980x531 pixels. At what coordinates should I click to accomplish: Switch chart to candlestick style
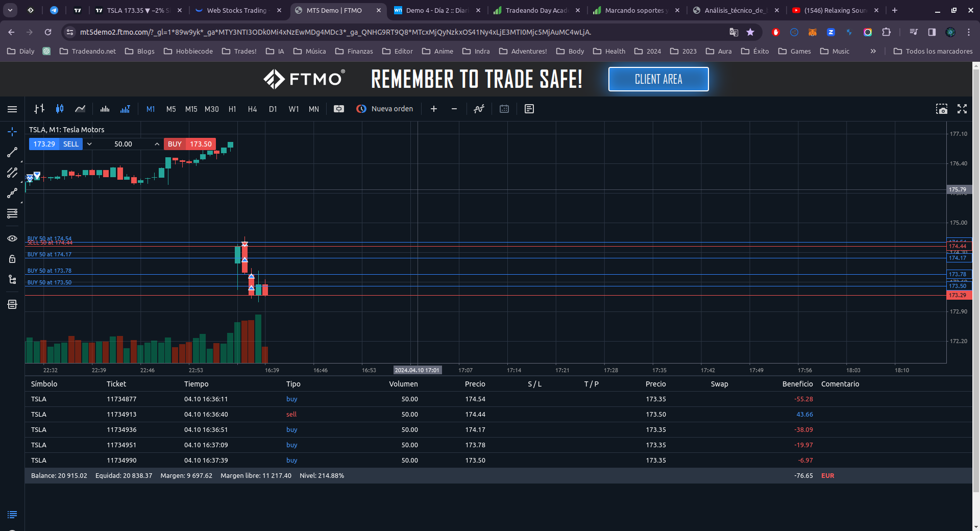click(x=60, y=109)
